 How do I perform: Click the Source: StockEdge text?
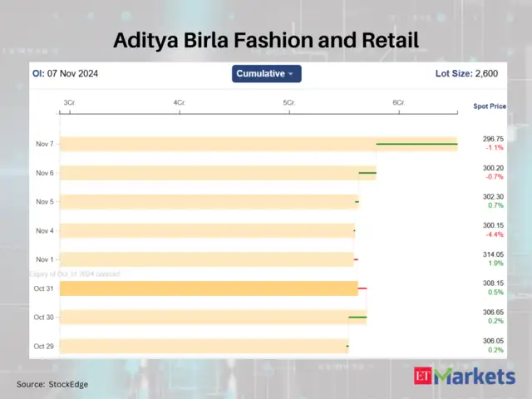(x=52, y=384)
